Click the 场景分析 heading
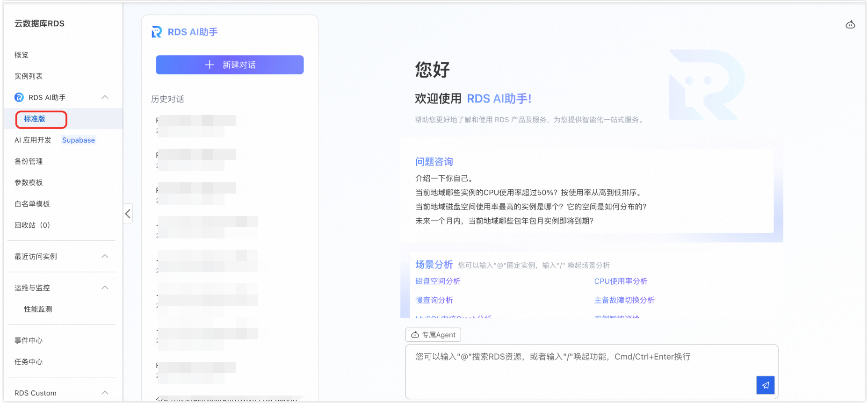 tap(434, 265)
